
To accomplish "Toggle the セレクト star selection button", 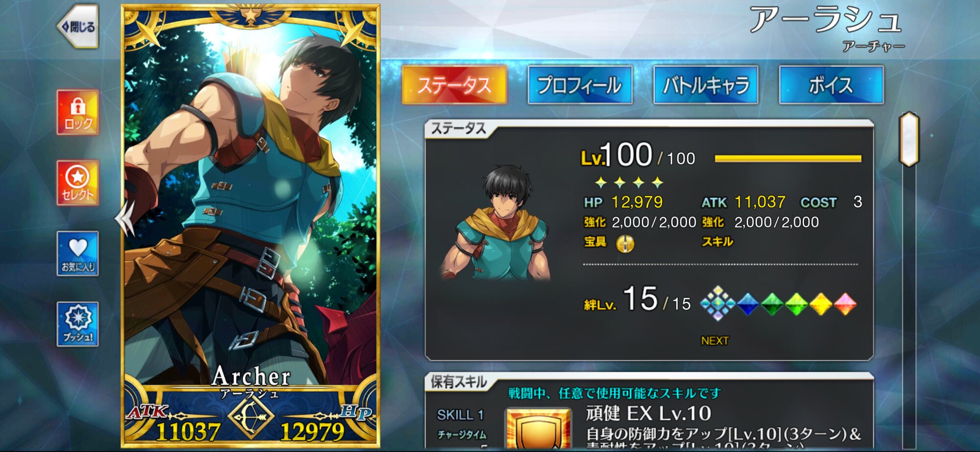I will (x=77, y=183).
